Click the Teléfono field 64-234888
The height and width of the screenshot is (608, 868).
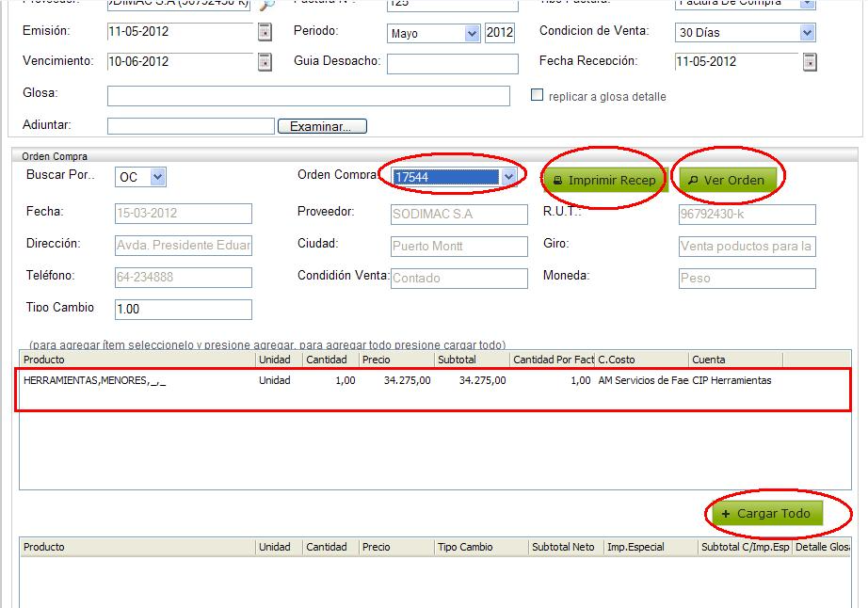tap(184, 278)
